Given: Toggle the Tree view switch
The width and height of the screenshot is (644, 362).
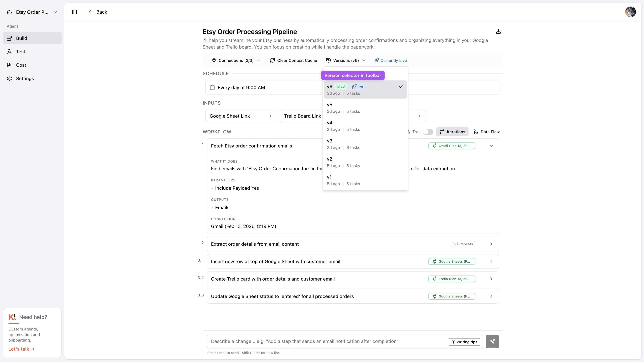Looking at the screenshot, I should tap(428, 132).
